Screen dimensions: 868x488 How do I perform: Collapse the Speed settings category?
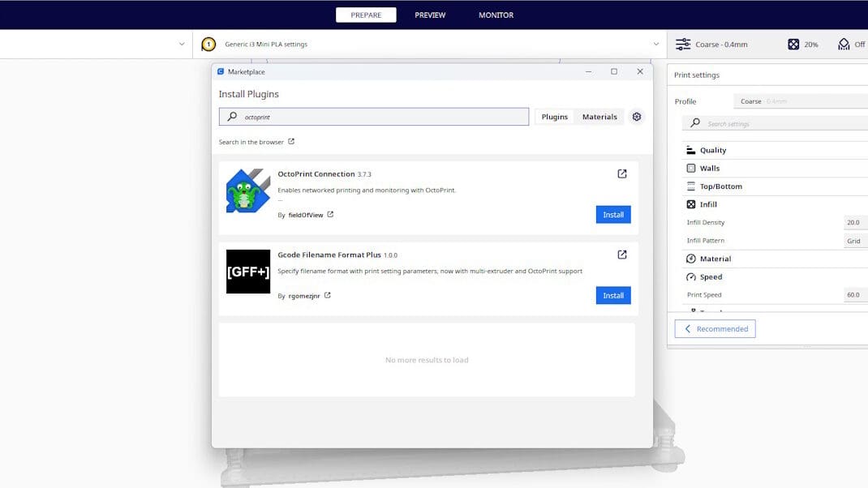[x=775, y=276]
